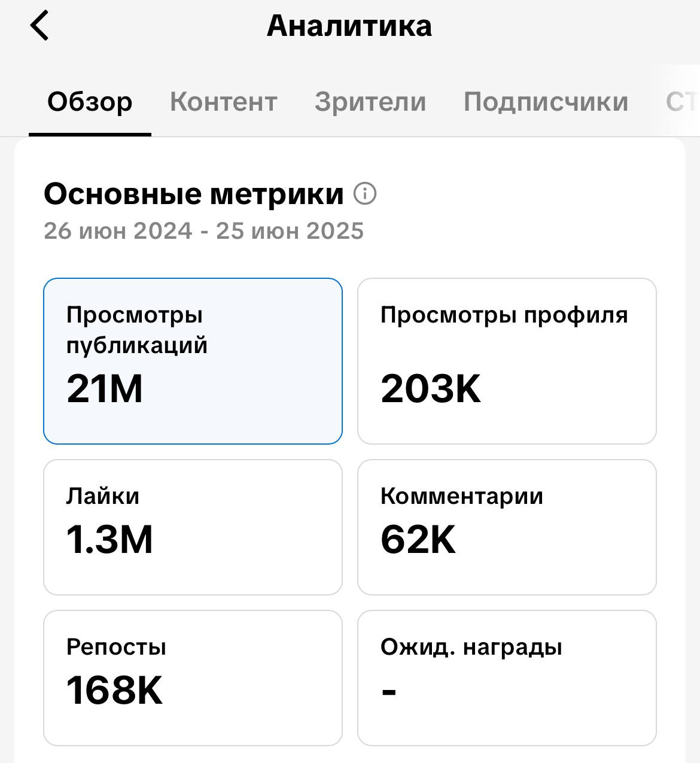Select the Просмотры публикаций metric card
Image resolution: width=700 pixels, height=763 pixels.
click(x=193, y=361)
